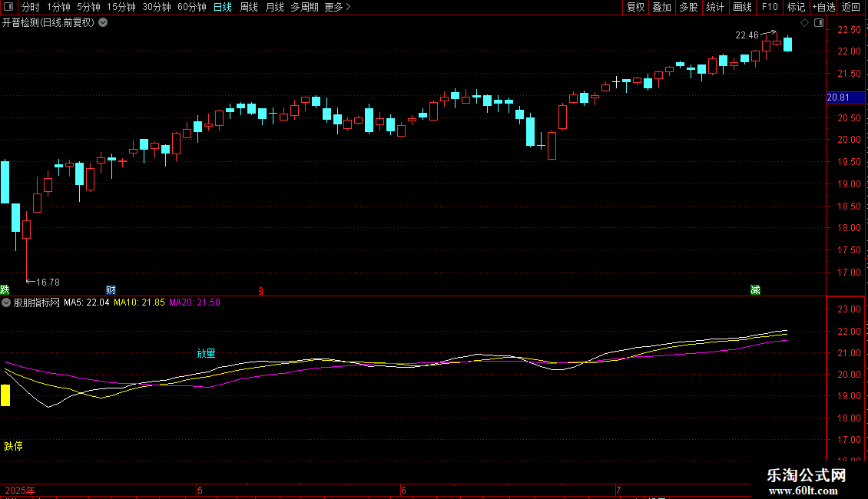
Task: Click month 5 marker on time axis
Action: pyautogui.click(x=200, y=491)
